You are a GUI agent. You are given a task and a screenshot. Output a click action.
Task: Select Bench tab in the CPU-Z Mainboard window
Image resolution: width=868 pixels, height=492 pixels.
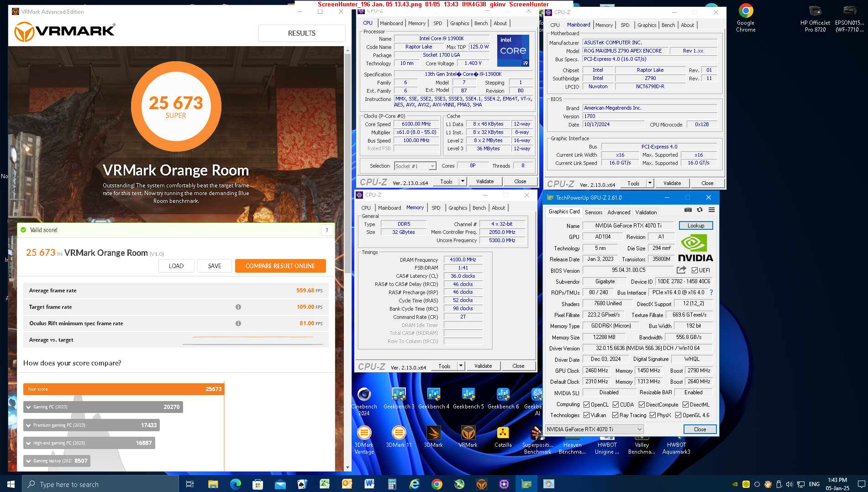(x=668, y=25)
